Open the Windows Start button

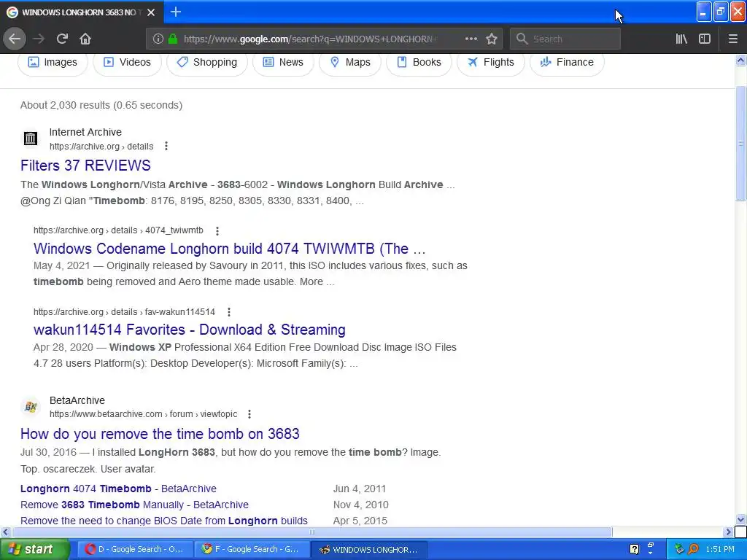coord(35,550)
